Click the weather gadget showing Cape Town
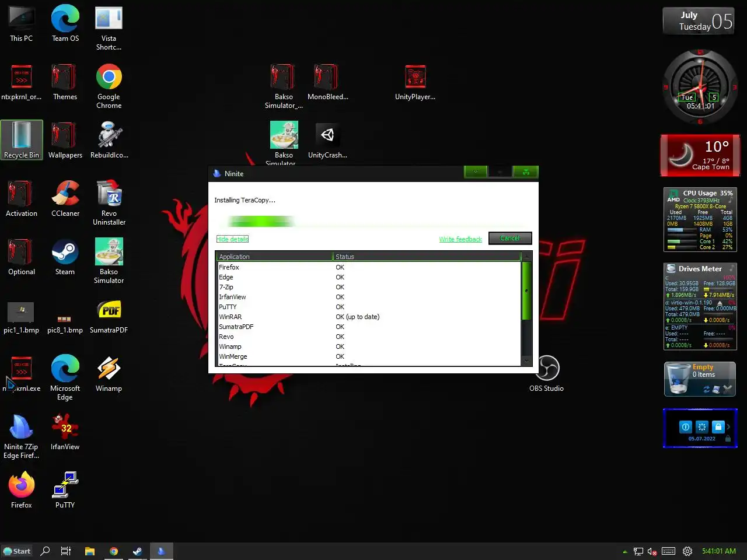Image resolution: width=747 pixels, height=560 pixels. pos(700,155)
